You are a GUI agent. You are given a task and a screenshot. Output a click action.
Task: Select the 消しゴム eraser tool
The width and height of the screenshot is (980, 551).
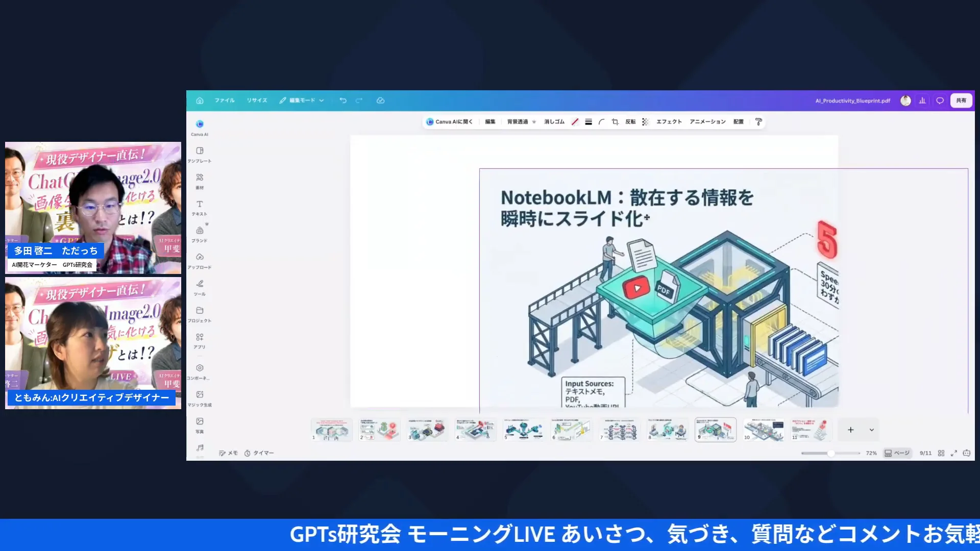(x=554, y=122)
